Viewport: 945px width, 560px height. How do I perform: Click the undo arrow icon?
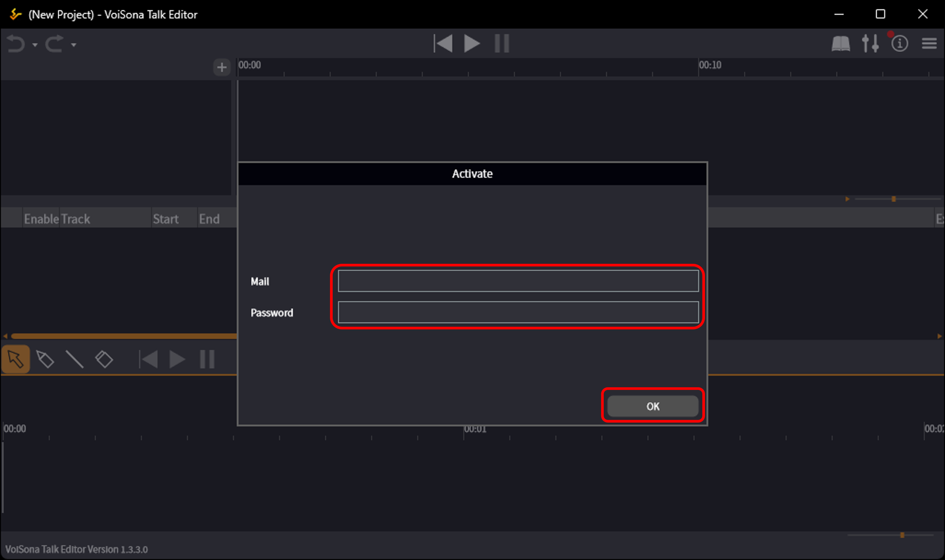click(16, 44)
